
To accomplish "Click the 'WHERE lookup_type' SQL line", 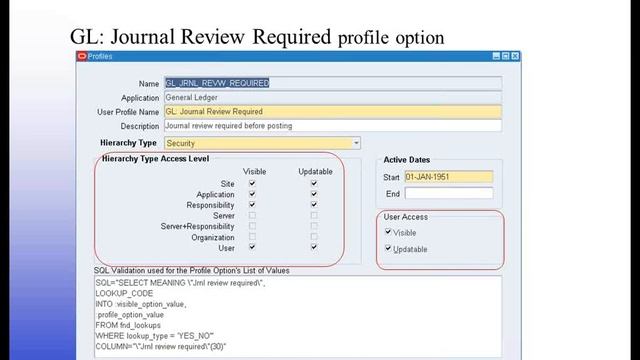I will click(x=155, y=336).
